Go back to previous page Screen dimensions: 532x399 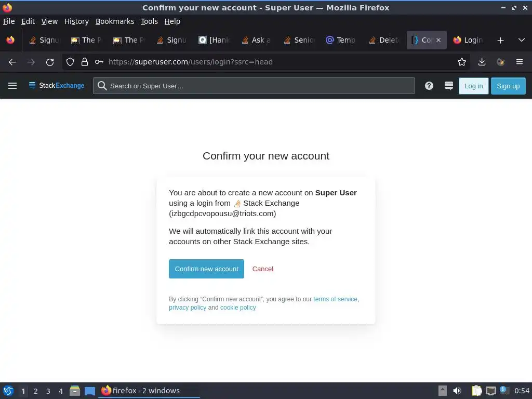tap(12, 62)
